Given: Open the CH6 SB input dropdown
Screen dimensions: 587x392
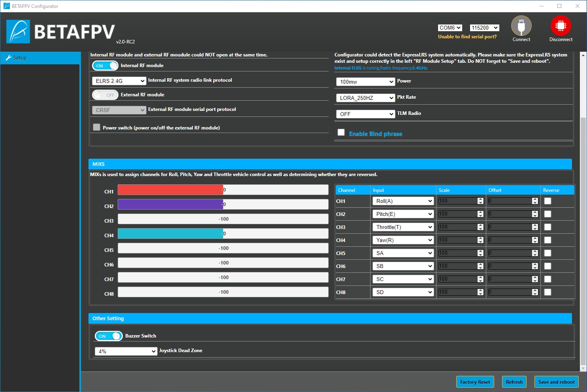Looking at the screenshot, I should tap(403, 266).
